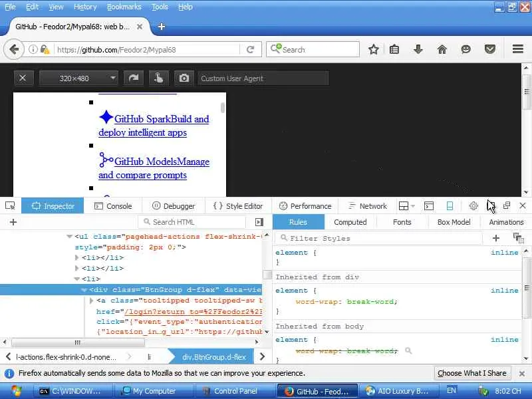Expand the a tooltipped node
The width and height of the screenshot is (532, 399).
tap(91, 301)
